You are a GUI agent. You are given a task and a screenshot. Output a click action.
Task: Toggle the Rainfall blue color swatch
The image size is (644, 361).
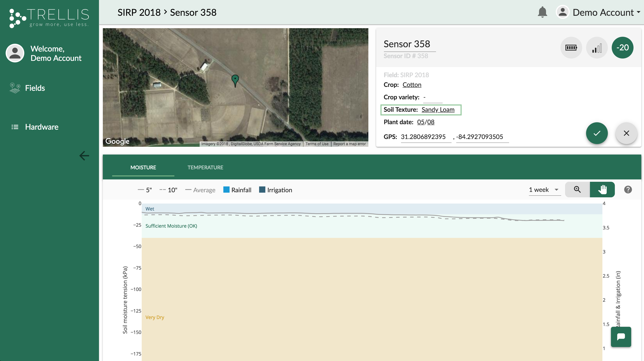pyautogui.click(x=226, y=190)
